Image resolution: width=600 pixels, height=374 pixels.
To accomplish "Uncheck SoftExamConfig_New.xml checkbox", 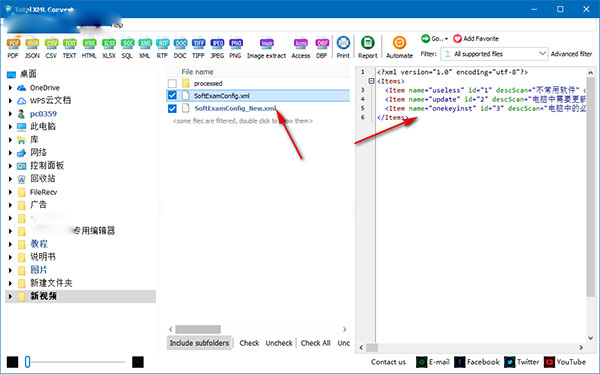I will point(172,108).
